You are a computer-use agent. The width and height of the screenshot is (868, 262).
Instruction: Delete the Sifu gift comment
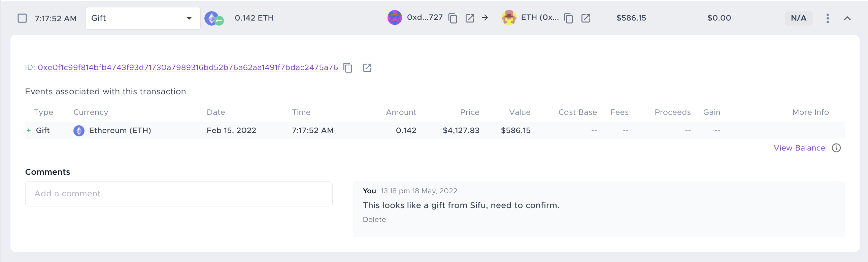pos(374,219)
